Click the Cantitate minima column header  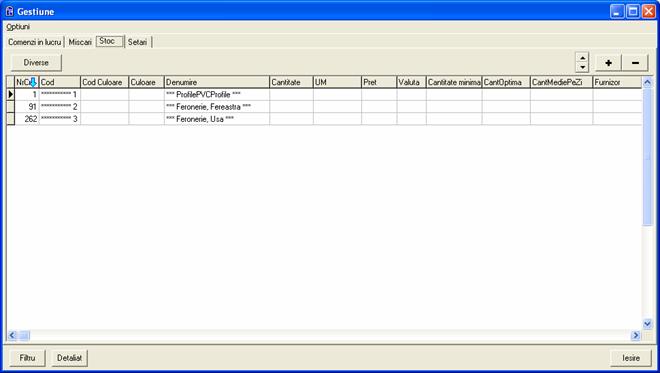454,82
